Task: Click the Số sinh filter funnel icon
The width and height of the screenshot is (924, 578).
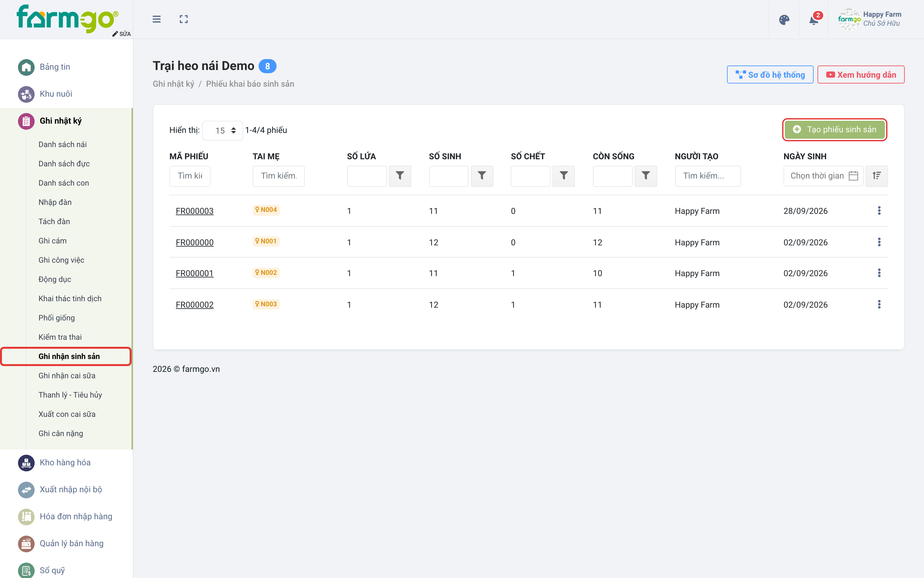Action: click(482, 176)
